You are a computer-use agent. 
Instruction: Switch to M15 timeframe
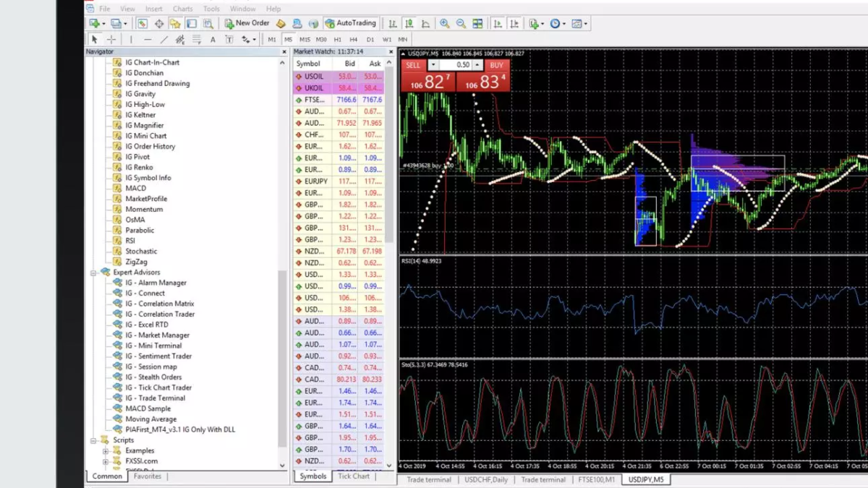coord(305,39)
